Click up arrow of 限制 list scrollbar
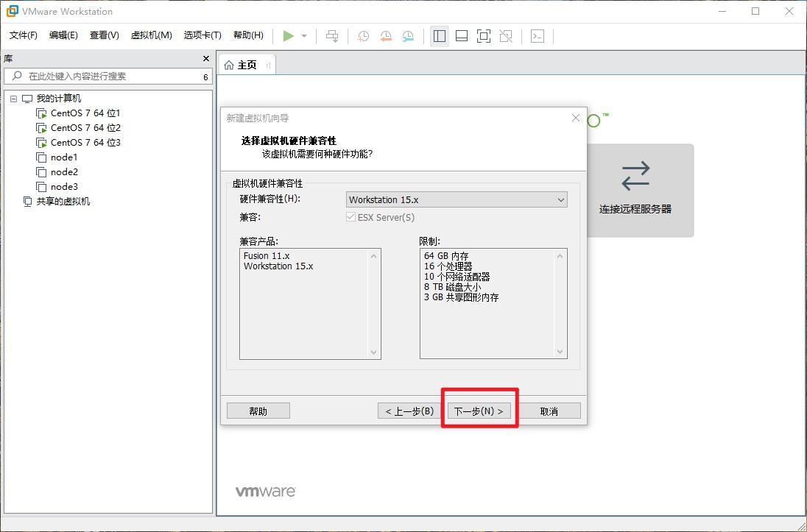 tap(560, 256)
